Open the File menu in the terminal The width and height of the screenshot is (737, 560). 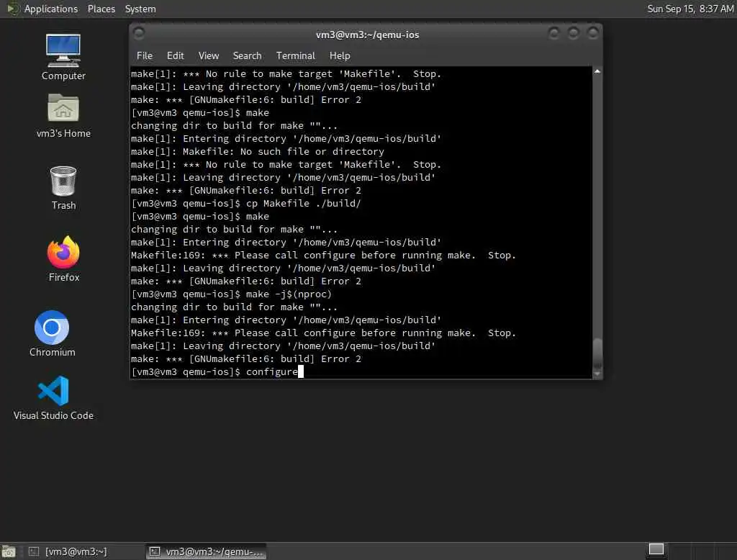click(144, 55)
